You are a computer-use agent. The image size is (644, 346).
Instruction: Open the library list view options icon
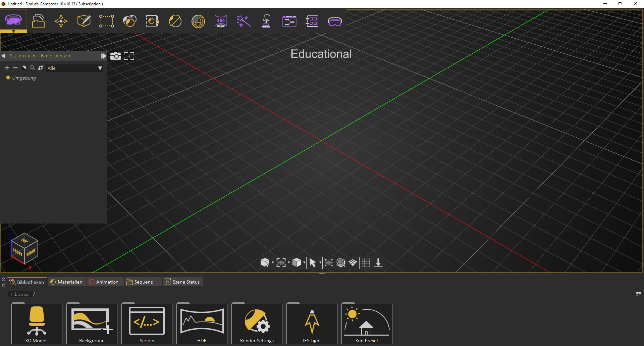click(638, 294)
